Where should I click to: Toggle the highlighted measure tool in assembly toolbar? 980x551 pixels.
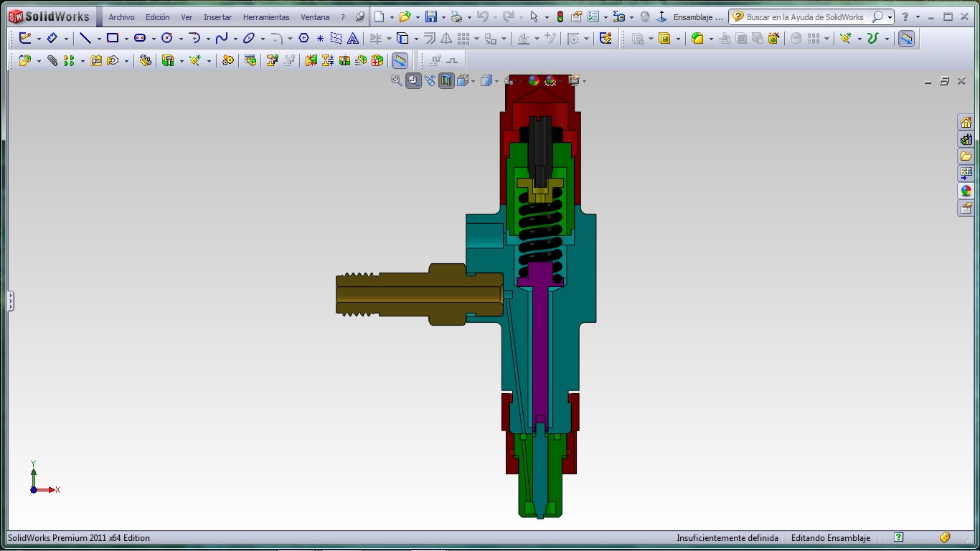pos(400,61)
